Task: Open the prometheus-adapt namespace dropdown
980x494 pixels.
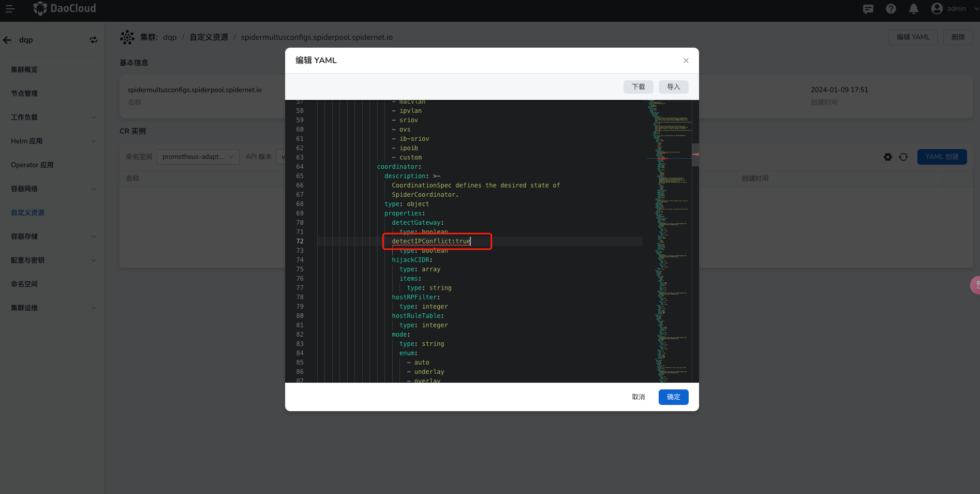Action: point(198,157)
